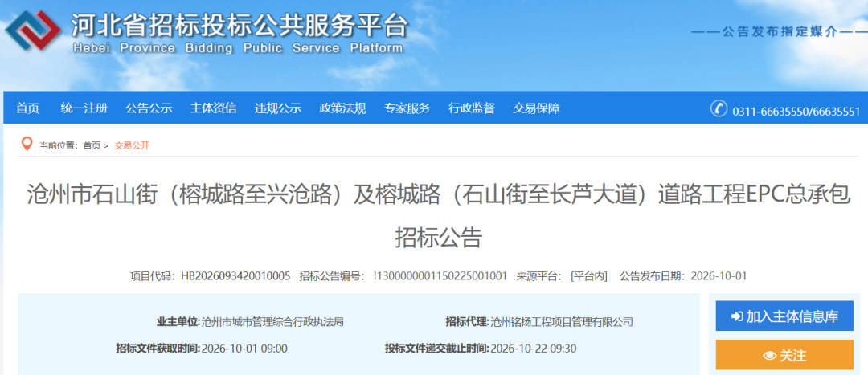Screen dimensions: 868x375
Task: Open 统一注册 menu item
Action: (x=84, y=108)
